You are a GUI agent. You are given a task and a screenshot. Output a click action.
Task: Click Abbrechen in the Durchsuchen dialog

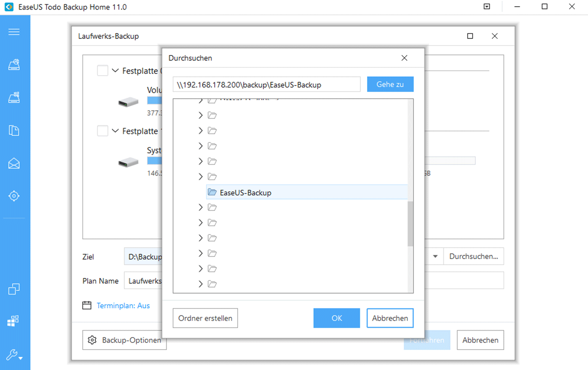[x=390, y=318]
